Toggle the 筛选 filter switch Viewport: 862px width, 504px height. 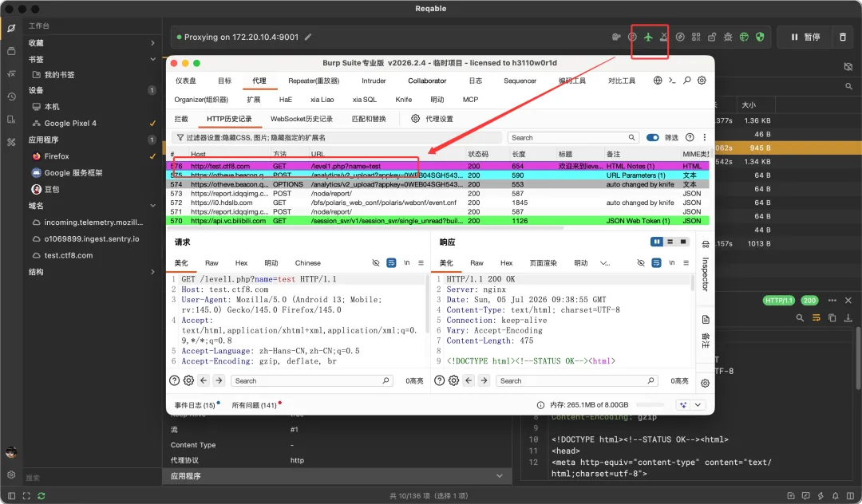(x=653, y=137)
